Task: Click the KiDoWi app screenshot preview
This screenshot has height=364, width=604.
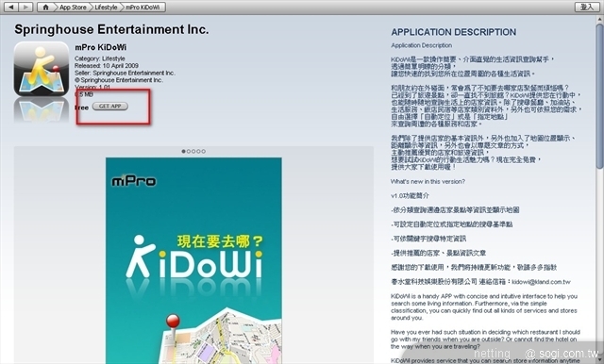Action: [x=193, y=260]
